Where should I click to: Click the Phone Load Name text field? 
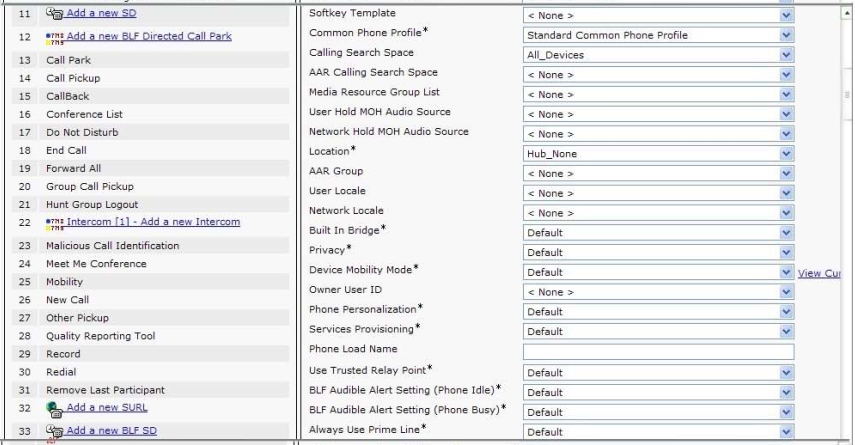(657, 351)
